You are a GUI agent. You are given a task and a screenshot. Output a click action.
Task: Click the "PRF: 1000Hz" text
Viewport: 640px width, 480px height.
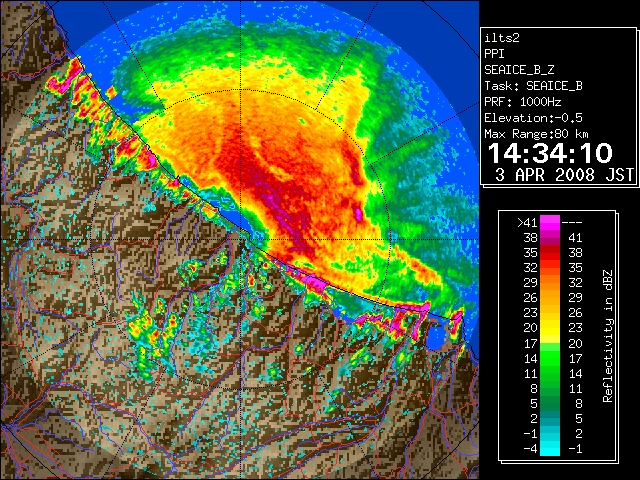tap(522, 102)
